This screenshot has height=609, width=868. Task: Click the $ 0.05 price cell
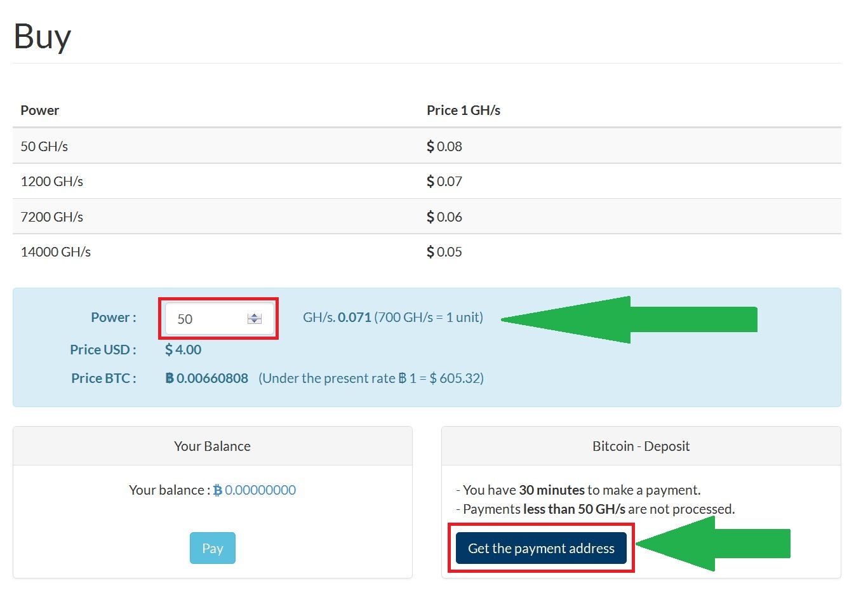tap(444, 251)
